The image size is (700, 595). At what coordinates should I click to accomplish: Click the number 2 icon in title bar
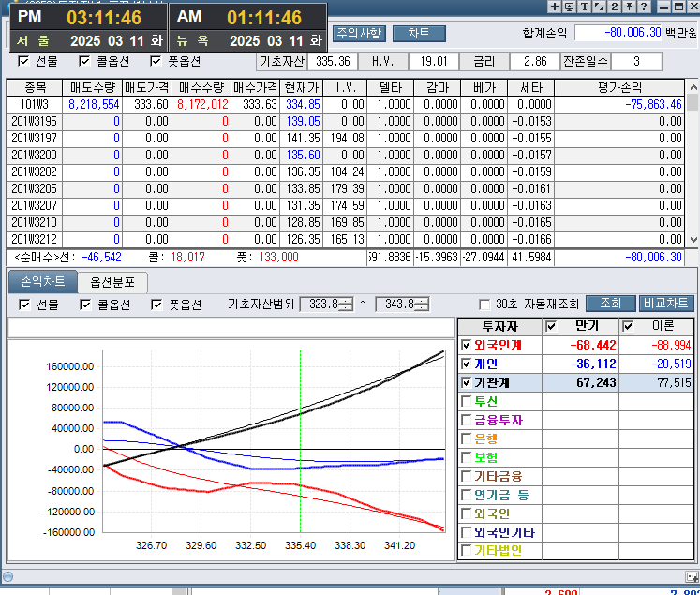pos(614,7)
